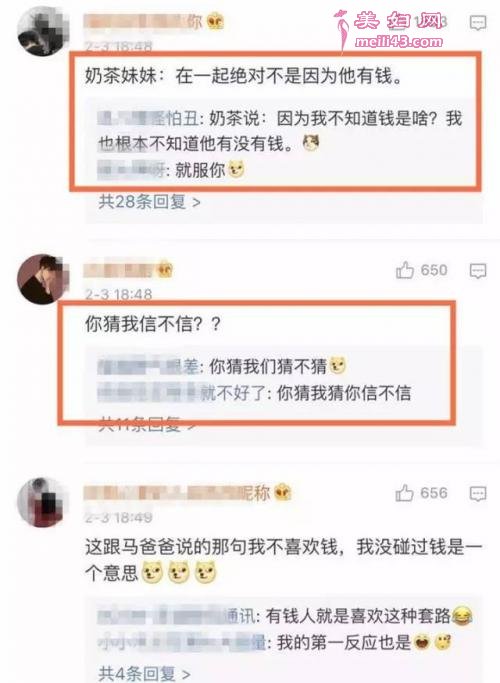
Task: Expand 共28条回复 replies
Action: (149, 202)
